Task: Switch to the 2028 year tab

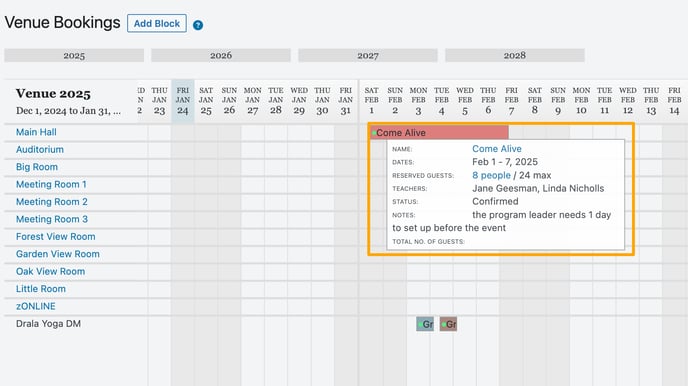Action: [x=515, y=56]
